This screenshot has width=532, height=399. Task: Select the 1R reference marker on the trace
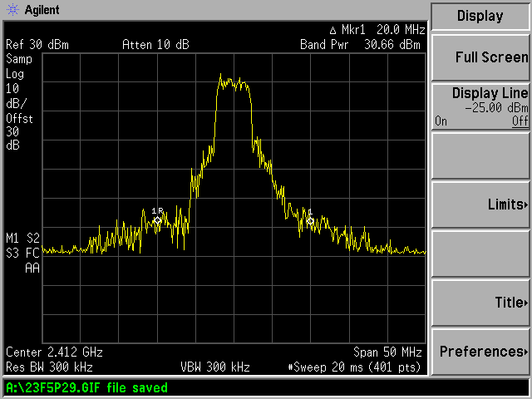point(158,221)
